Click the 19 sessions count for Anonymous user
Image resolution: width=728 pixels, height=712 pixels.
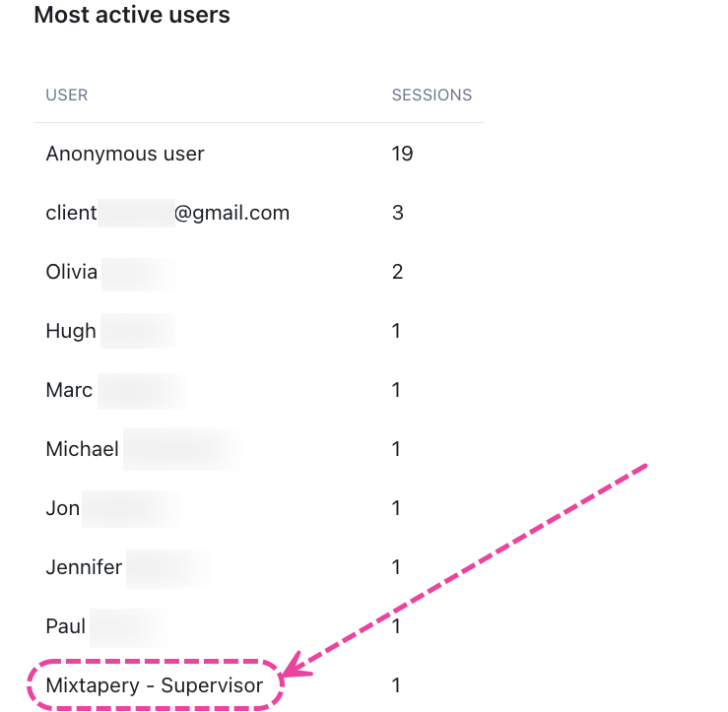click(x=402, y=154)
